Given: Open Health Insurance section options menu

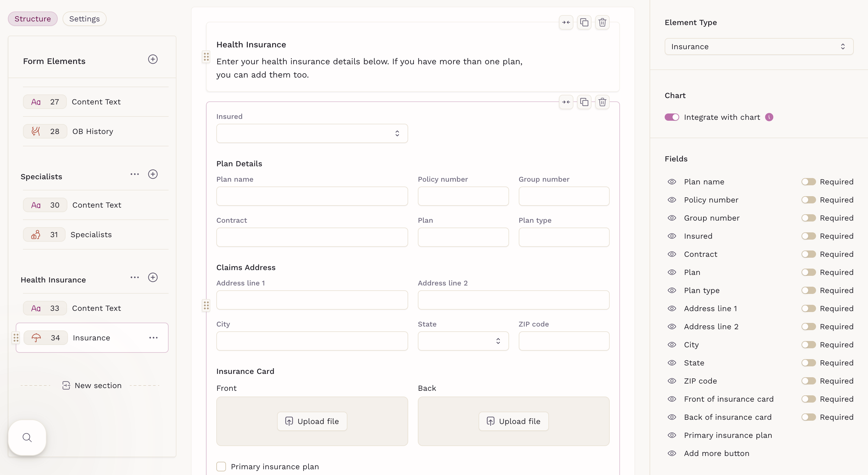Looking at the screenshot, I should (134, 277).
